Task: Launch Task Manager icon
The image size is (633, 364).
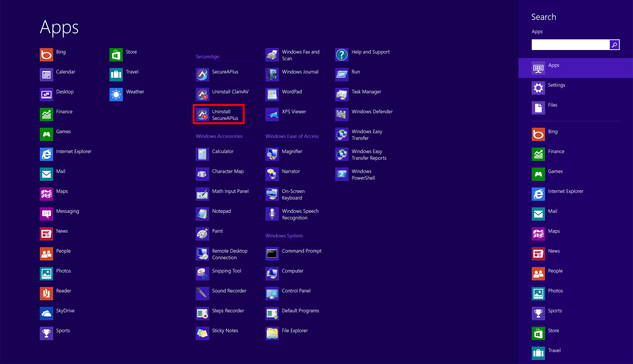Action: (342, 95)
